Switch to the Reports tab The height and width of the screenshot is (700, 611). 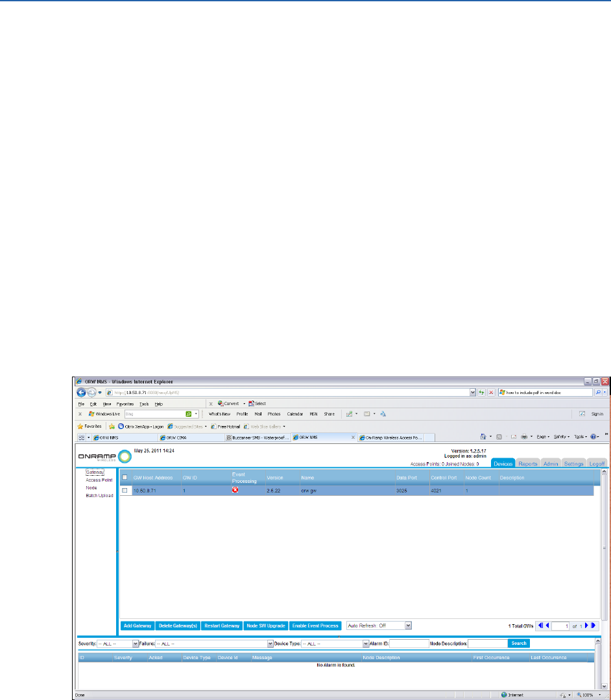528,463
